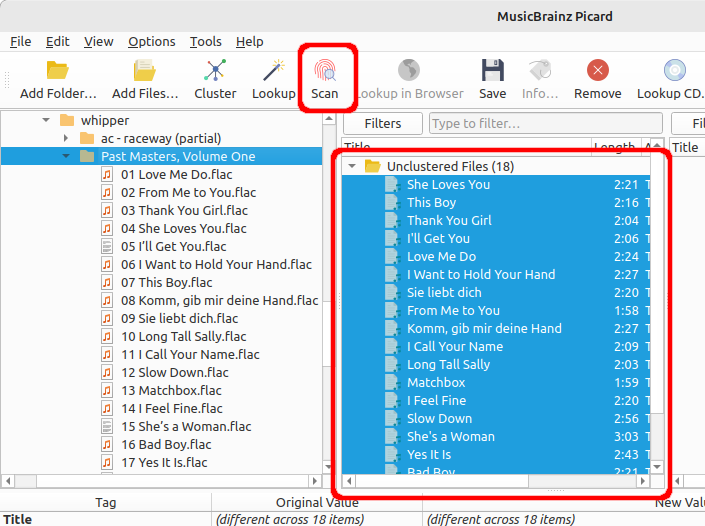Image resolution: width=705 pixels, height=526 pixels.
Task: Click the Lookup wand icon
Action: tap(274, 71)
